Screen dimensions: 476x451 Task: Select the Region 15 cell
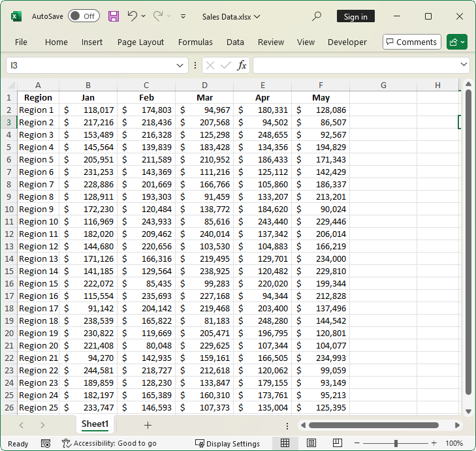click(38, 283)
